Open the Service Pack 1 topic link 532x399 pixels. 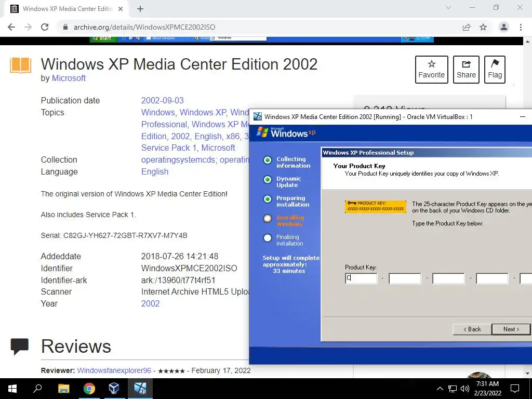tap(169, 148)
